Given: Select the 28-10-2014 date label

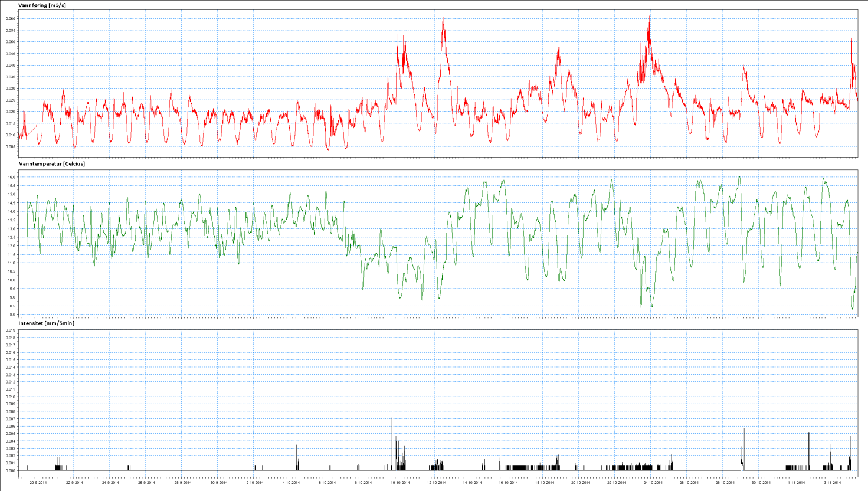Looking at the screenshot, I should coord(725,482).
